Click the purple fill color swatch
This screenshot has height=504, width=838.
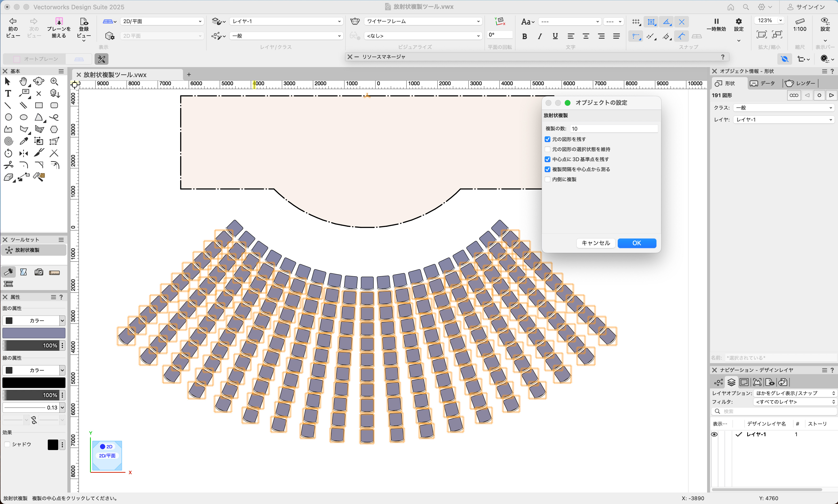pyautogui.click(x=34, y=333)
